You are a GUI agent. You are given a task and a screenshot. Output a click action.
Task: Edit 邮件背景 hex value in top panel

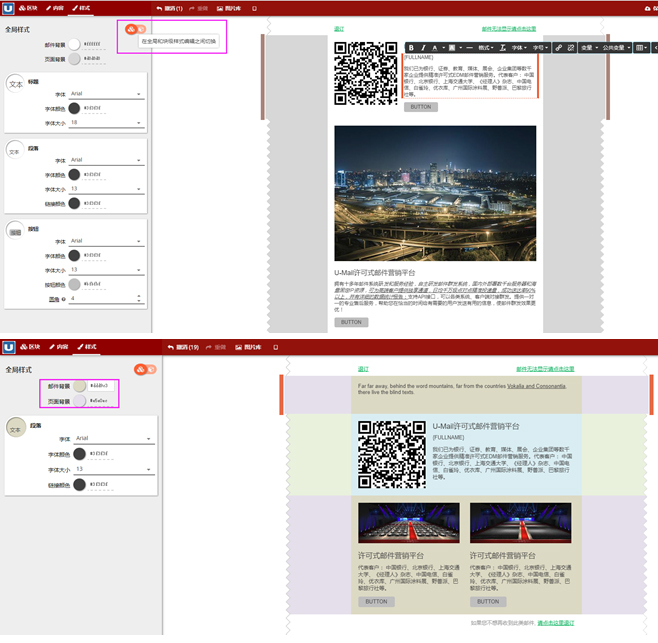coord(94,44)
